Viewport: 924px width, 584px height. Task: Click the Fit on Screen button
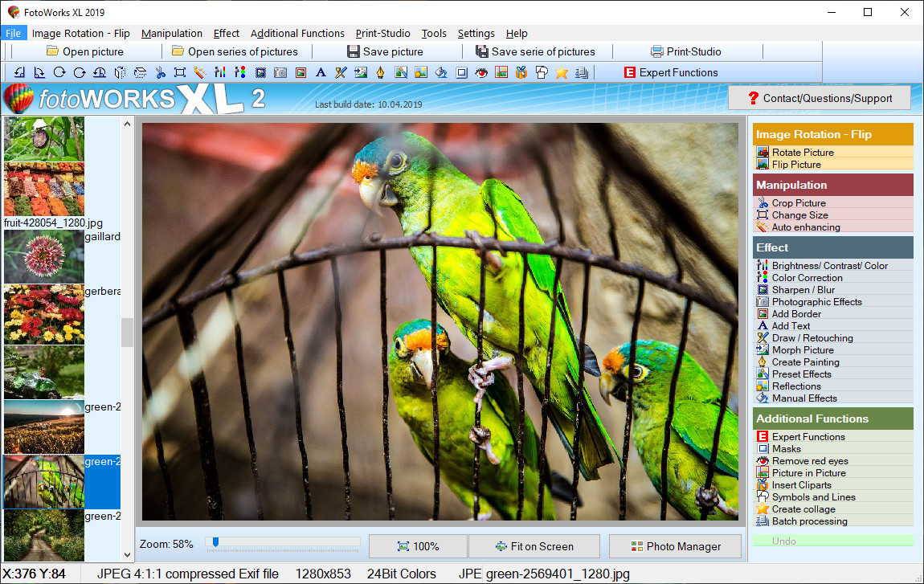click(x=534, y=546)
